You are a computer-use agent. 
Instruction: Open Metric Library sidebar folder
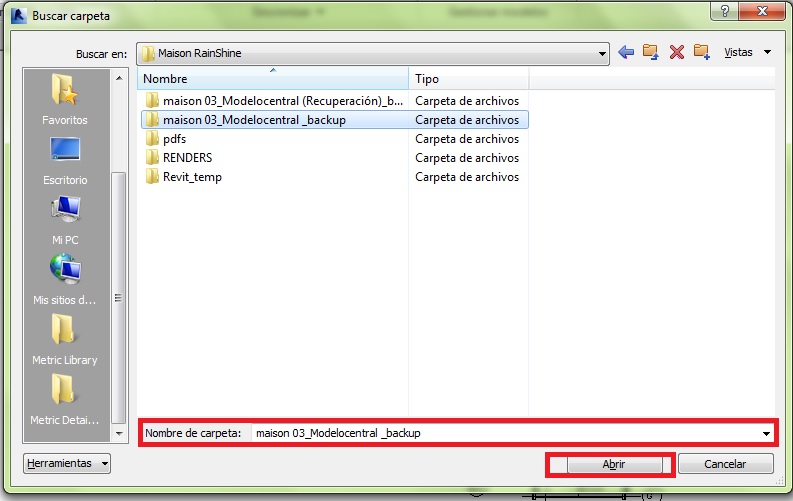click(65, 339)
